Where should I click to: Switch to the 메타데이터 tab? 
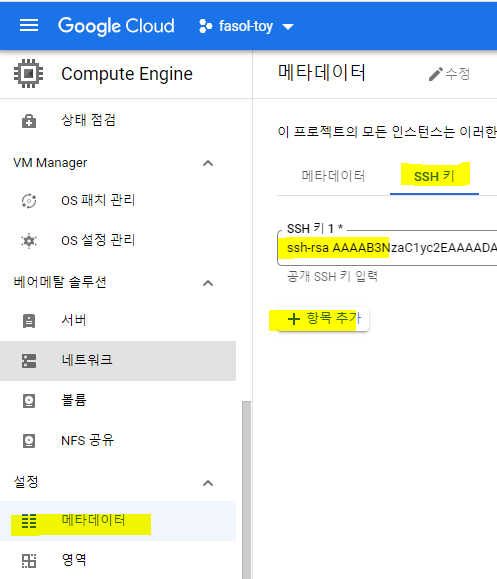pos(333,176)
